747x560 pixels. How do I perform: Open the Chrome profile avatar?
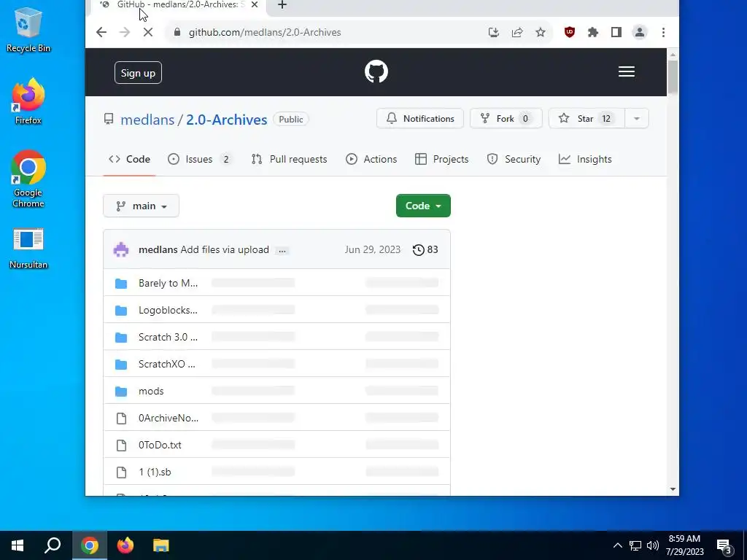click(x=639, y=32)
